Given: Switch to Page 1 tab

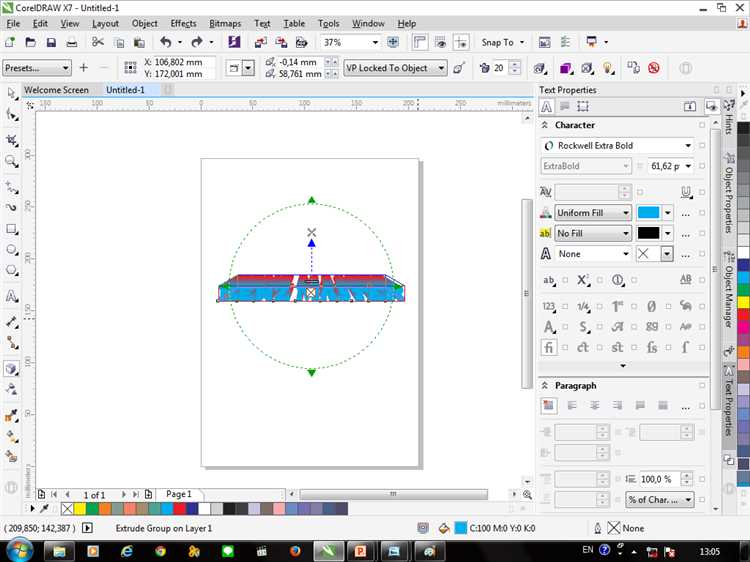Looking at the screenshot, I should point(178,494).
